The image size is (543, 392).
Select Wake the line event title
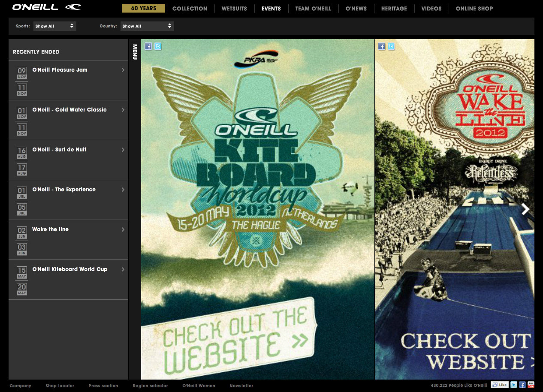click(x=50, y=229)
